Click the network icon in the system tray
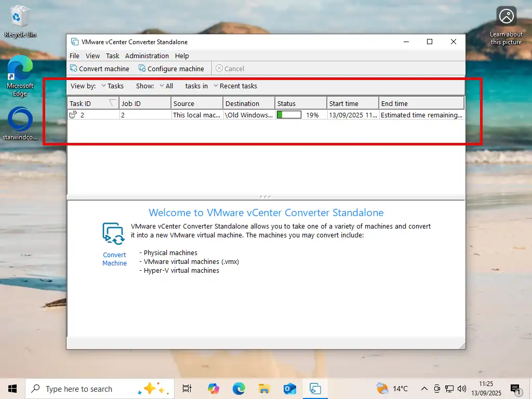This screenshot has height=399, width=532. tap(449, 389)
